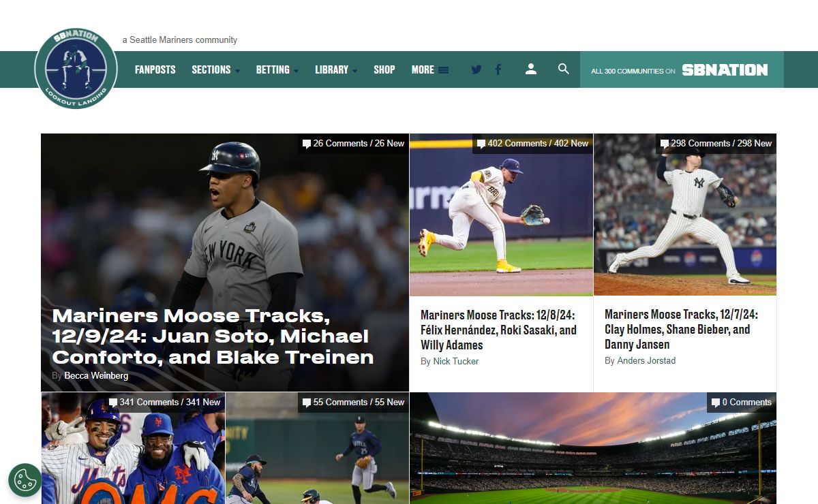Open Moose Tracks 12/8/24 Félix Hernández article

tap(499, 330)
